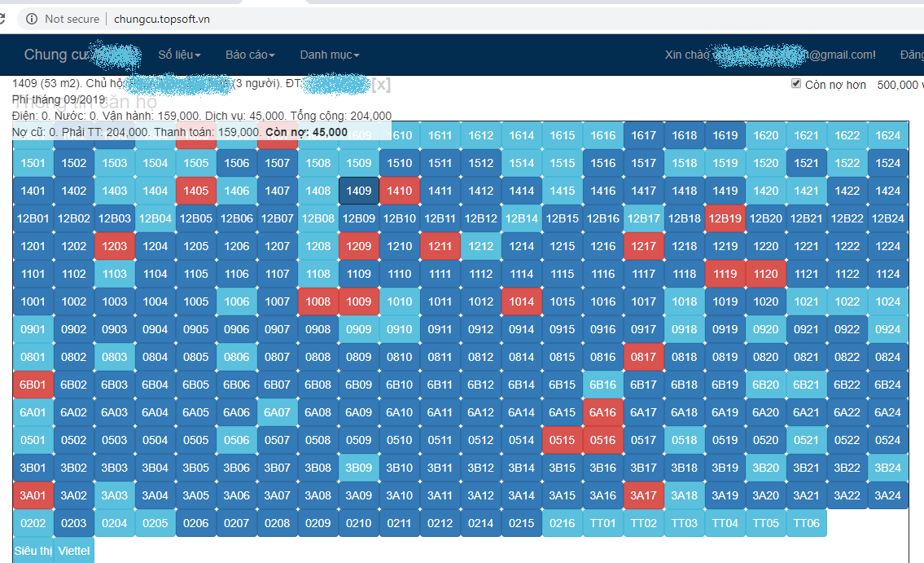Open apartment tile TT06
Image resolution: width=924 pixels, height=563 pixels.
806,524
